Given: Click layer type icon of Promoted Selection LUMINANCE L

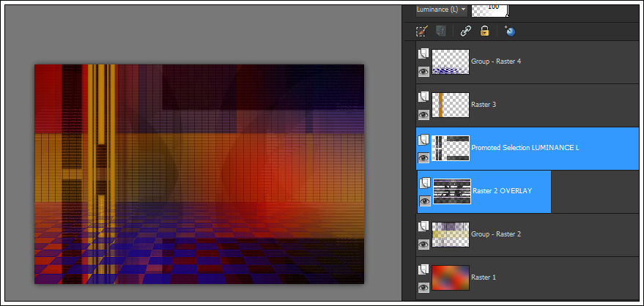Looking at the screenshot, I should [423, 140].
